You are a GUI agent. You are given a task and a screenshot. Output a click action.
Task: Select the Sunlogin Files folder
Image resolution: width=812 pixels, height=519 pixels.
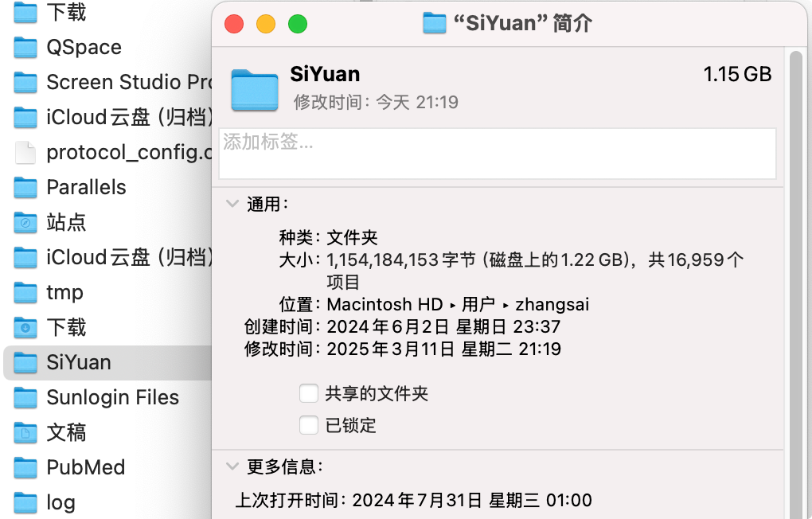112,397
